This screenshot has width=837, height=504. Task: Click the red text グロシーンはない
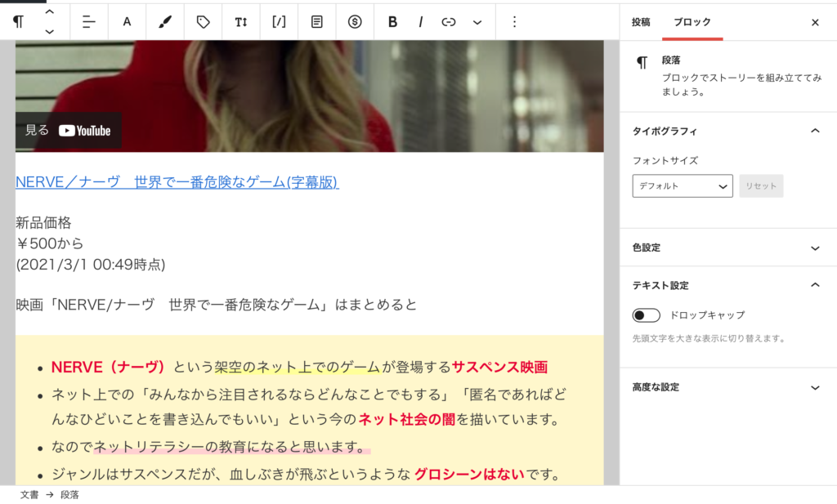[469, 474]
